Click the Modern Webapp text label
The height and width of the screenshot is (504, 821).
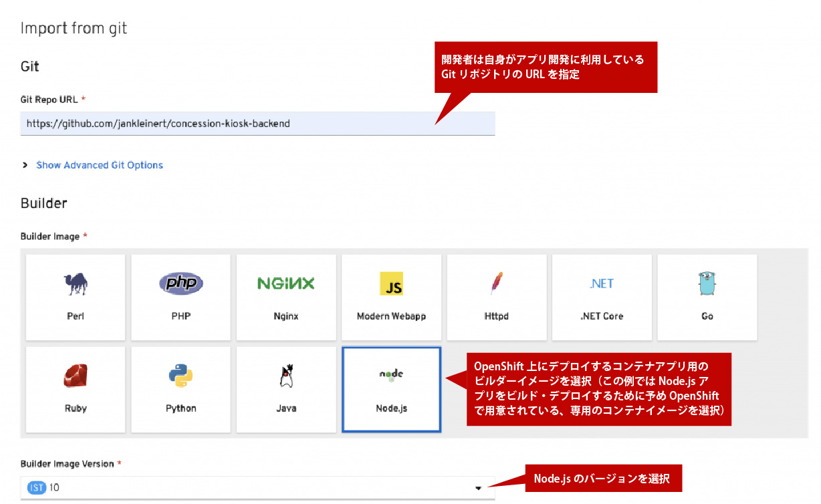click(x=391, y=316)
